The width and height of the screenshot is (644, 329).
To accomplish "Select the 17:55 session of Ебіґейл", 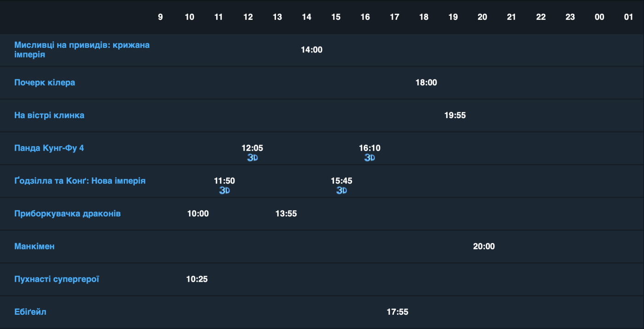I will [397, 312].
